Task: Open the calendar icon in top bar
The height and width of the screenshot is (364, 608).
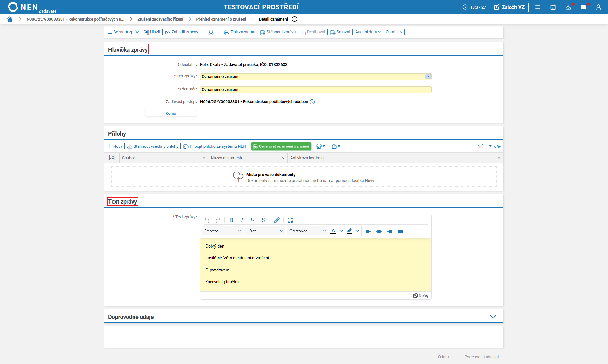Action: (x=553, y=7)
